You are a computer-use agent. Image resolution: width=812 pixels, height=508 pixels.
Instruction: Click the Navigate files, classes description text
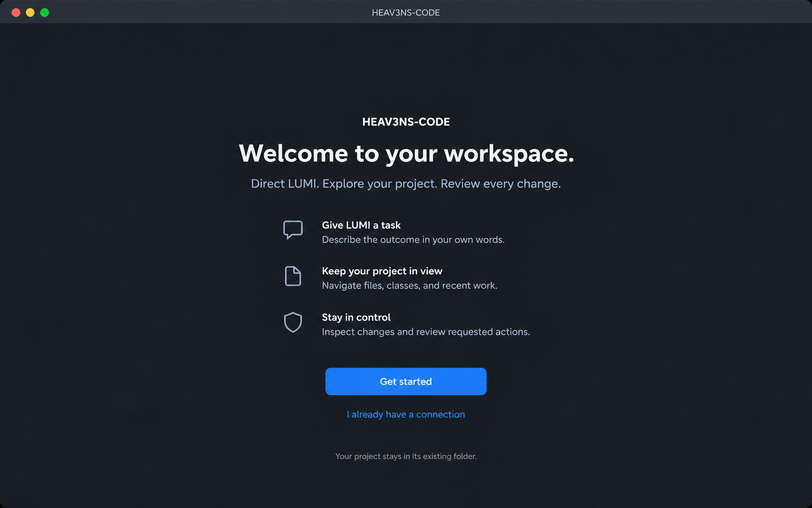tap(410, 285)
